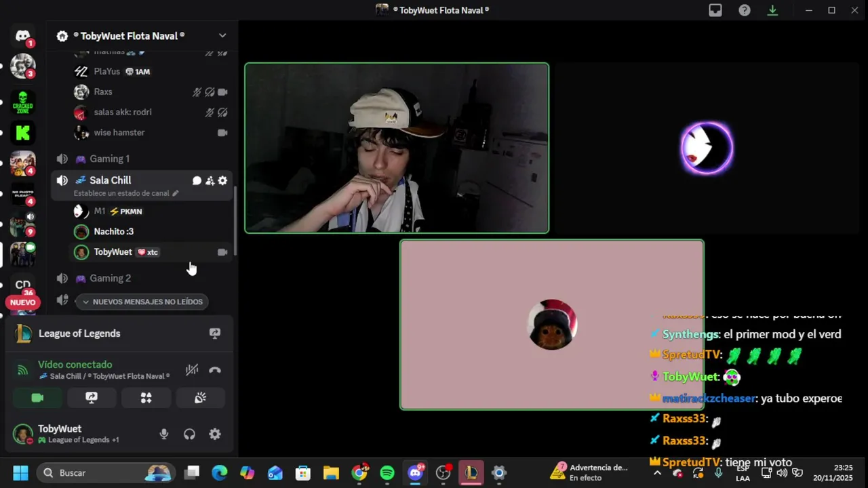This screenshot has height=488, width=868.
Task: Open Spotify from the taskbar
Action: tap(387, 472)
